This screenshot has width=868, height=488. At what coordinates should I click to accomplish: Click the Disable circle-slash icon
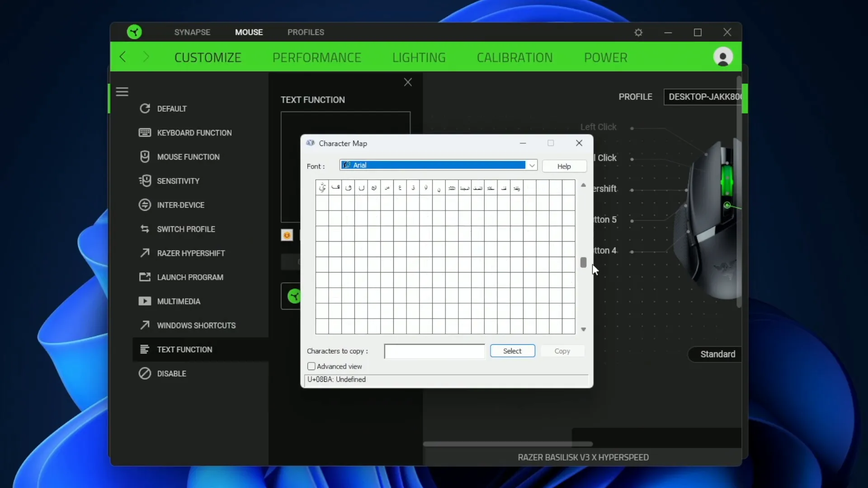pyautogui.click(x=145, y=373)
